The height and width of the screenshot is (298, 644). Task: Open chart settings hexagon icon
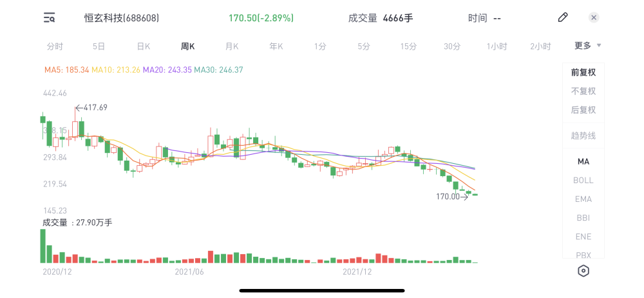583,271
